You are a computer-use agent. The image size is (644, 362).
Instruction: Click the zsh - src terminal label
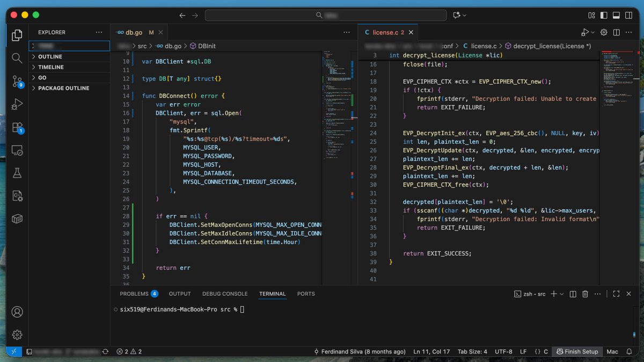(x=530, y=294)
